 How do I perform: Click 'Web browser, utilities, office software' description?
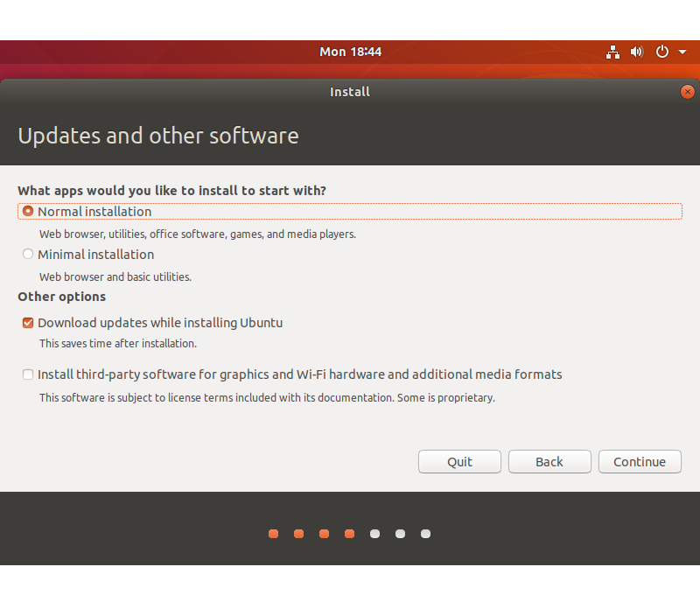tap(198, 234)
